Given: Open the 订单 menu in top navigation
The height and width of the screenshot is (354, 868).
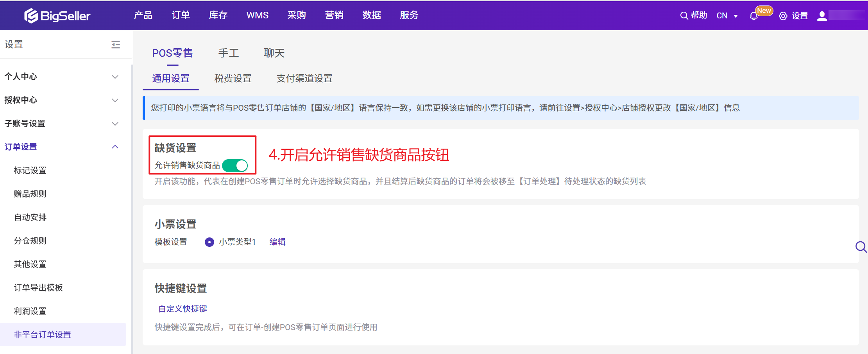Looking at the screenshot, I should (x=181, y=15).
